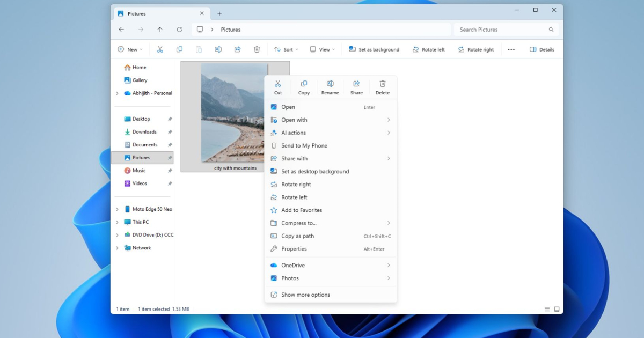Switch to details list view in status bar

[x=547, y=309]
